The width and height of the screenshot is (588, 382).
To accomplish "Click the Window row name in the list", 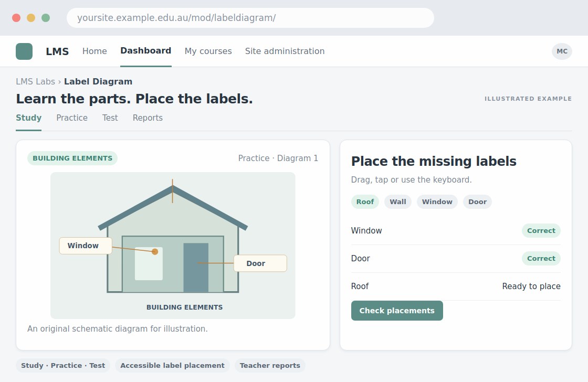I will [366, 230].
